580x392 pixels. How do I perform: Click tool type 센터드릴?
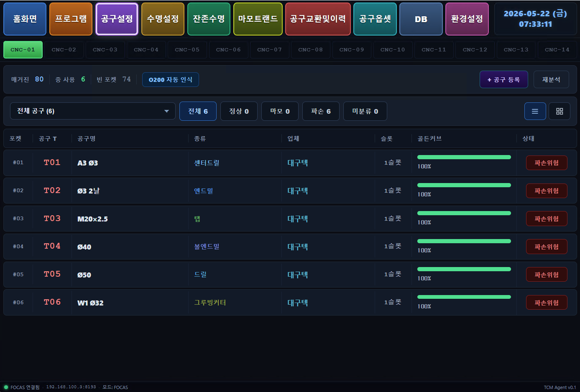pyautogui.click(x=207, y=163)
